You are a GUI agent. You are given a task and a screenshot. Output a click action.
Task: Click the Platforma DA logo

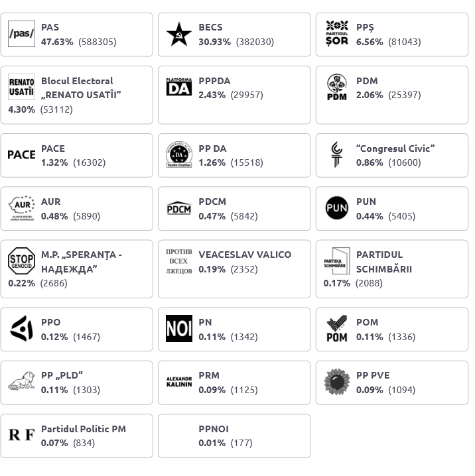tap(179, 87)
